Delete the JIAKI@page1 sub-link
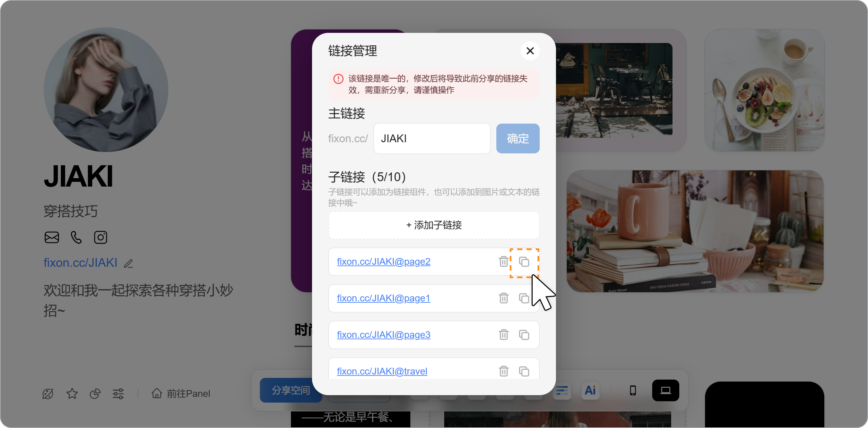 point(503,298)
